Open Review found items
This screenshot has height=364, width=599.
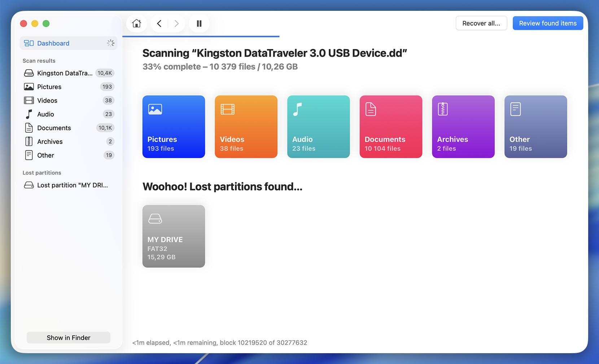[x=548, y=23]
